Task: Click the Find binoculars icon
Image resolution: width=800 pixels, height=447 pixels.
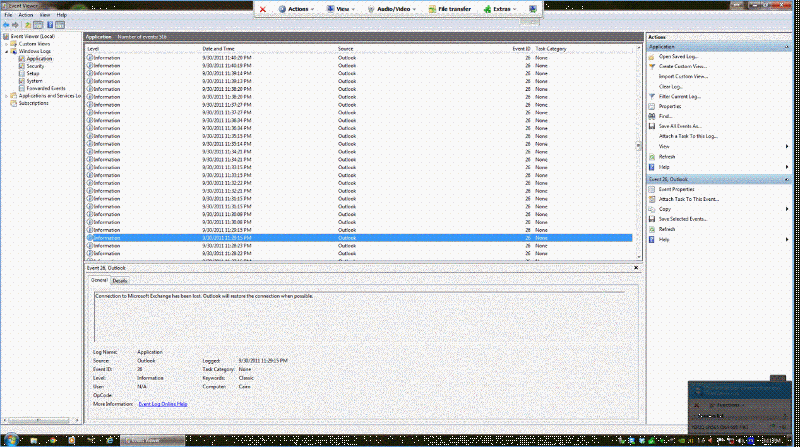Action: pos(652,116)
